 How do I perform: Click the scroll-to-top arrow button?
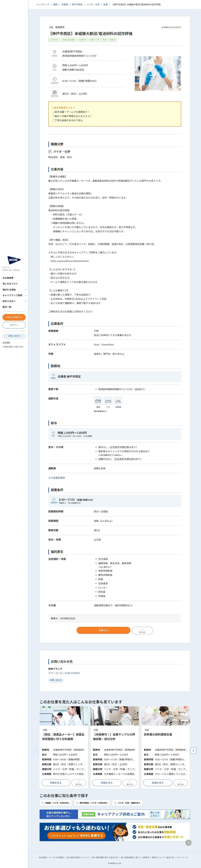coord(188,843)
